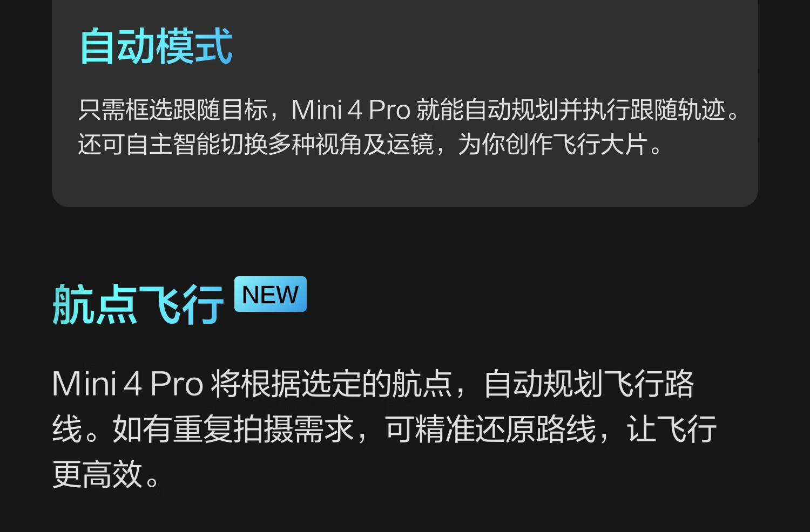The width and height of the screenshot is (810, 532).
Task: Click the word 线 starting the second 航点飞行 line
Action: coord(67,429)
